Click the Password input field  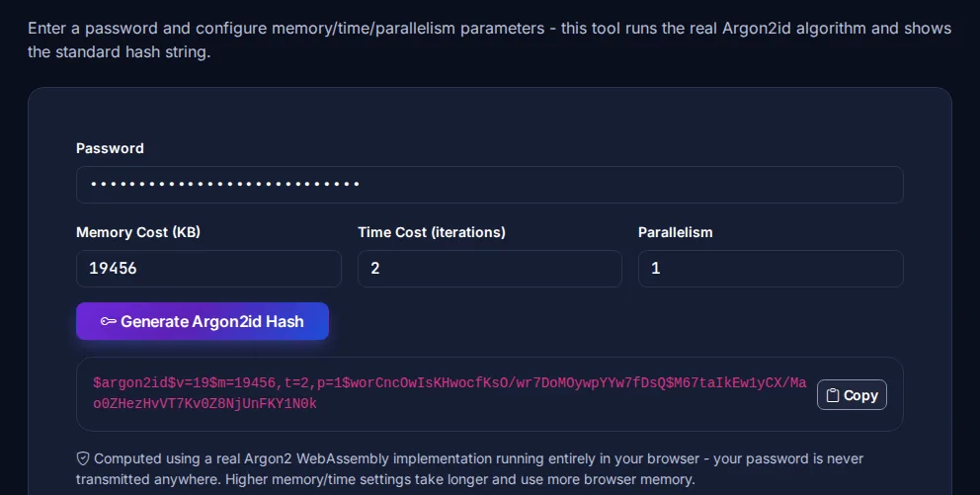(x=489, y=185)
